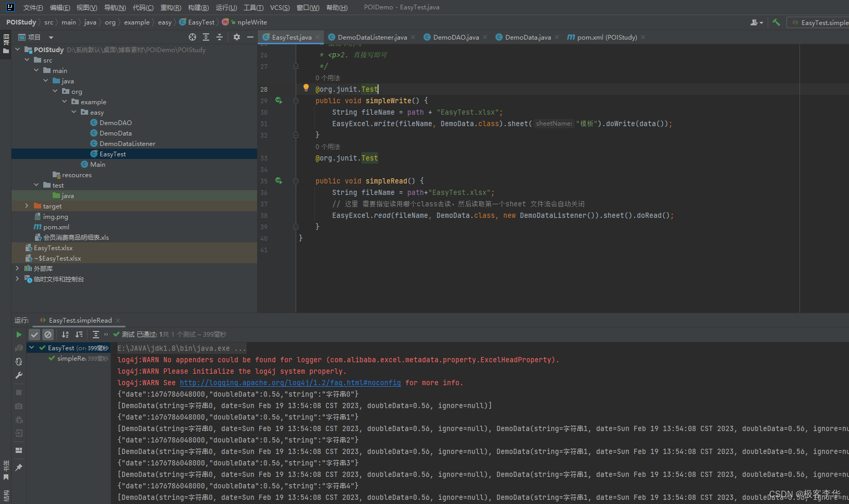Viewport: 849px width, 504px height.
Task: Toggle show ignored tests button
Action: point(48,335)
